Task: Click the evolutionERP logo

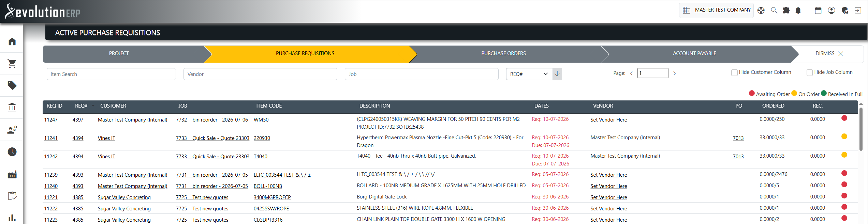Action: (43, 12)
